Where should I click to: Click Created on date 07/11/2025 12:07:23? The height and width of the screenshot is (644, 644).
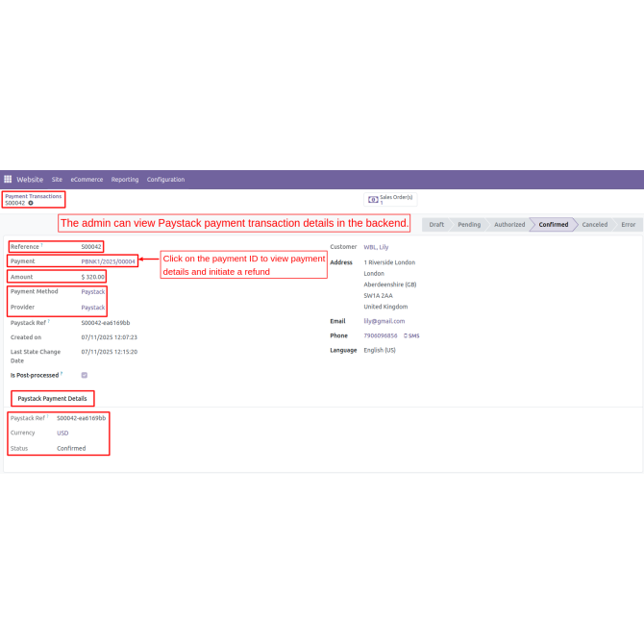click(x=110, y=337)
